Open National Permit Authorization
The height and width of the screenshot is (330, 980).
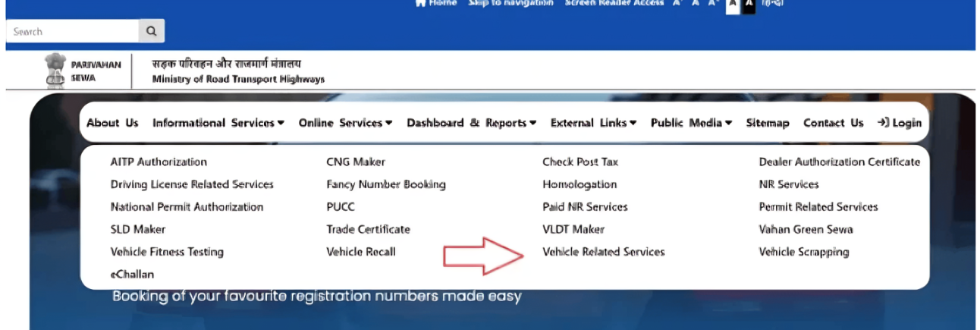coord(187,207)
